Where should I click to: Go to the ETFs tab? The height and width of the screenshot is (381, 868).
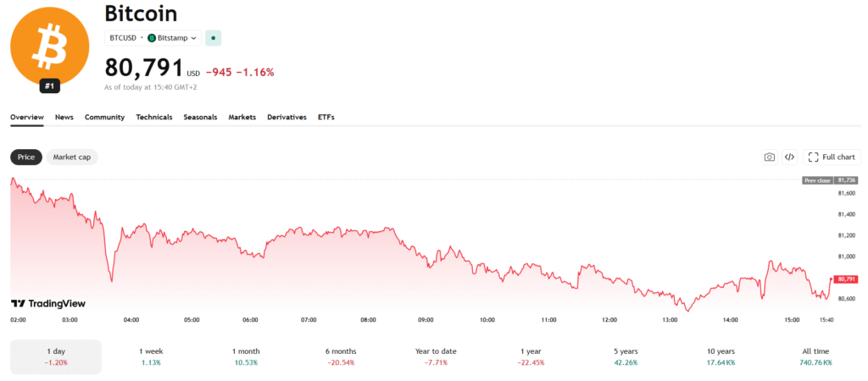pyautogui.click(x=326, y=117)
